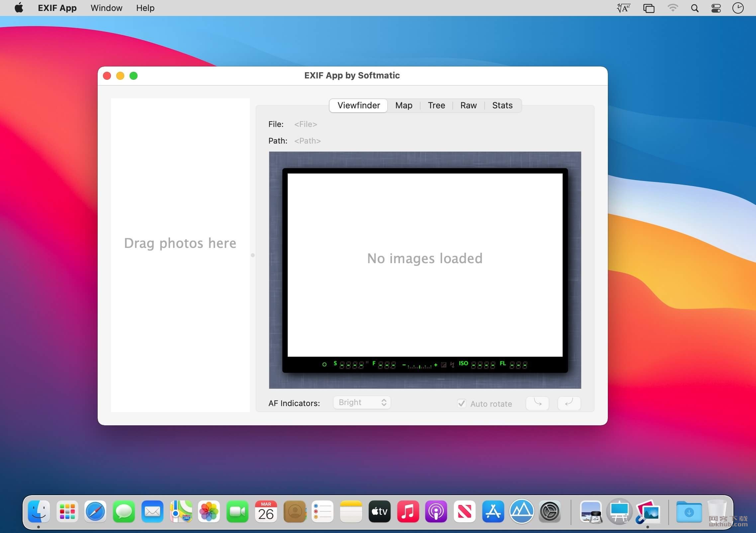Click the split view divider handle
The width and height of the screenshot is (756, 533).
point(253,255)
